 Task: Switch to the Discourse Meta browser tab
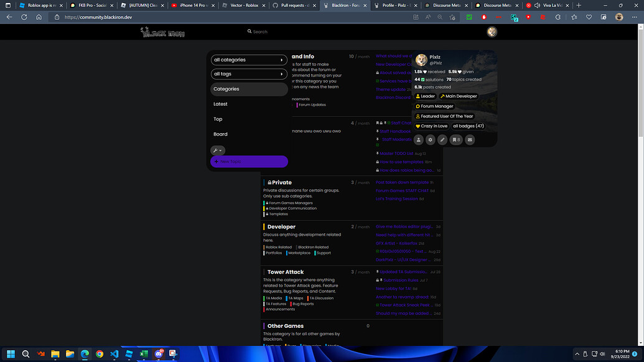(x=447, y=5)
